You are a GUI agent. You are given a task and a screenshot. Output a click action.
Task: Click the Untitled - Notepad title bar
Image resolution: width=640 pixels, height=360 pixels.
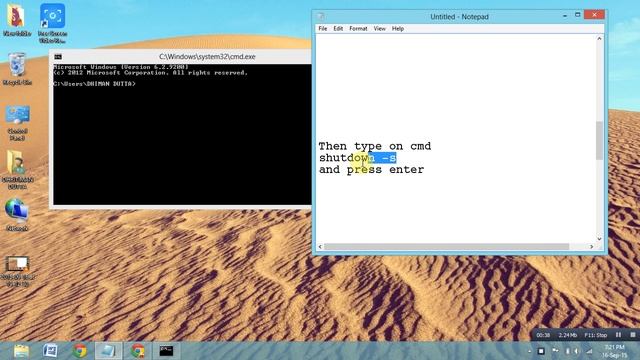(459, 17)
